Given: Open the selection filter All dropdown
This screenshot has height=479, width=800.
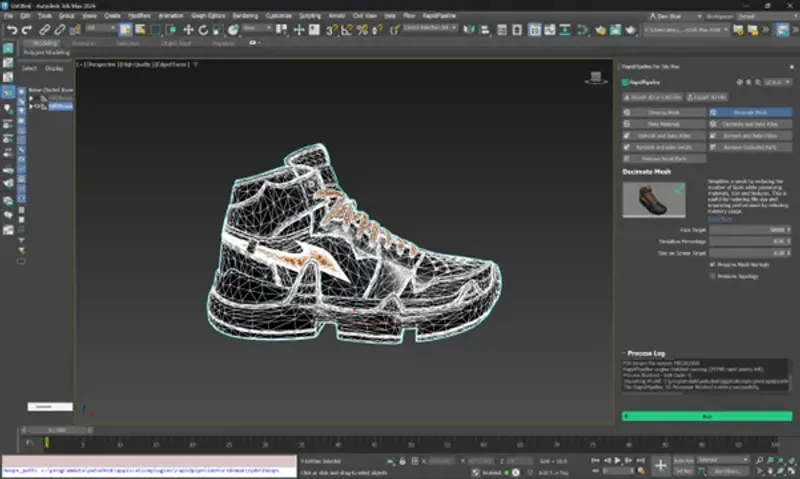Looking at the screenshot, I should pos(100,28).
